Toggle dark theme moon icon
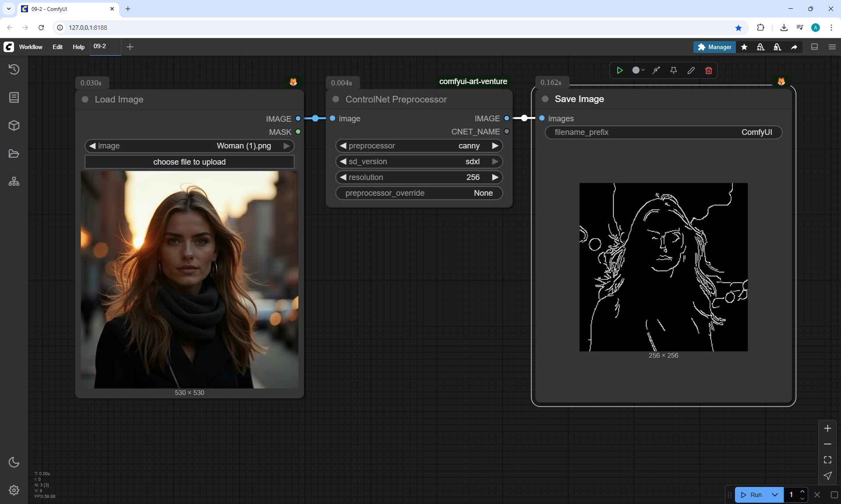 pos(14,462)
